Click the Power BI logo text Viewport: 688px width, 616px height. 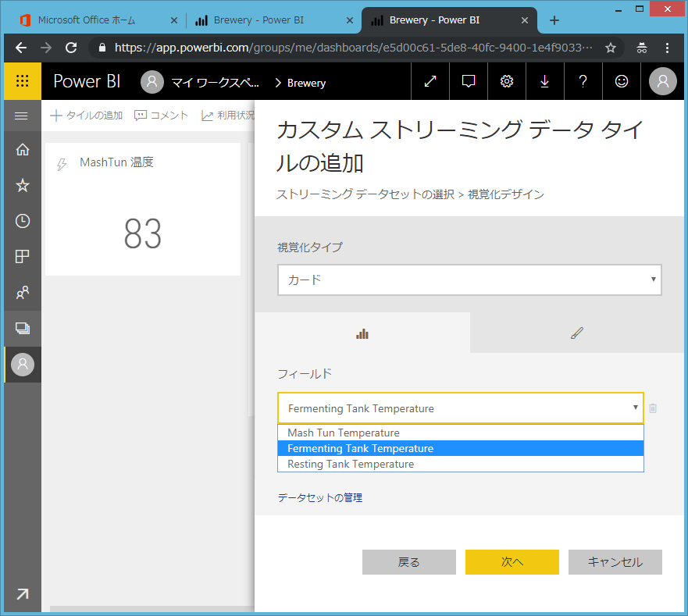(x=87, y=81)
